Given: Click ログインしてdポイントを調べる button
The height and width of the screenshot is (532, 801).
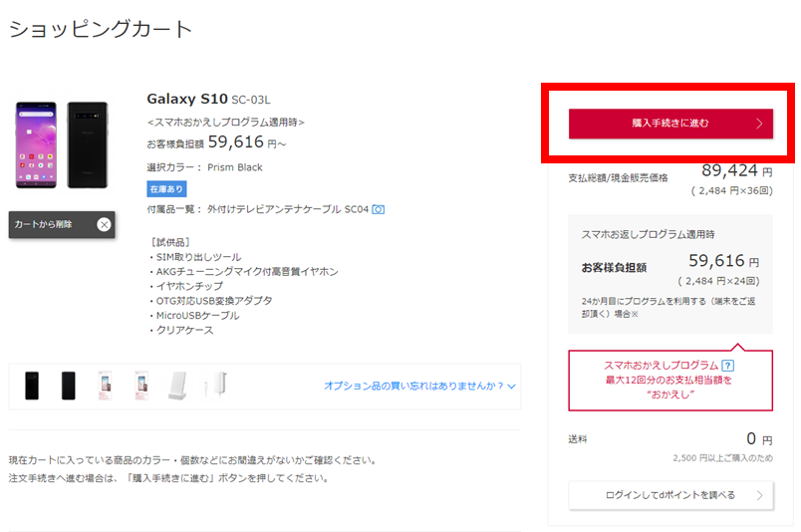Looking at the screenshot, I should 670,495.
